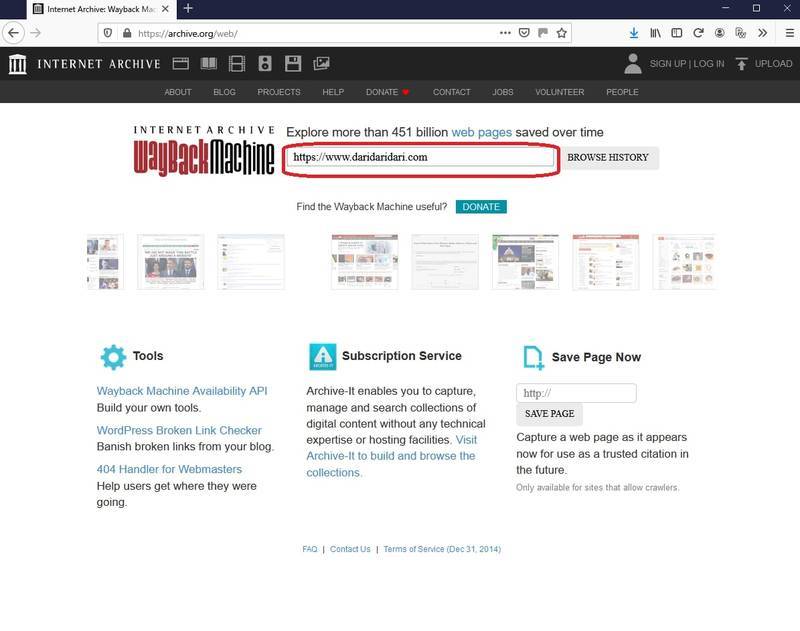Open the PEOPLE menu item
800x631 pixels.
tap(622, 92)
